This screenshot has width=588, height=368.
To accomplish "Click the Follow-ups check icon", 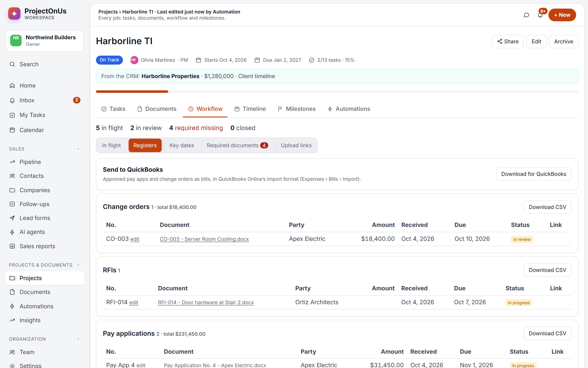I will (x=12, y=204).
